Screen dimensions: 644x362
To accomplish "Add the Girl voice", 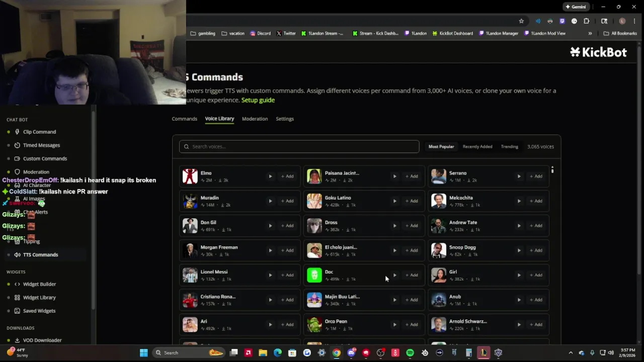I will coord(536,275).
